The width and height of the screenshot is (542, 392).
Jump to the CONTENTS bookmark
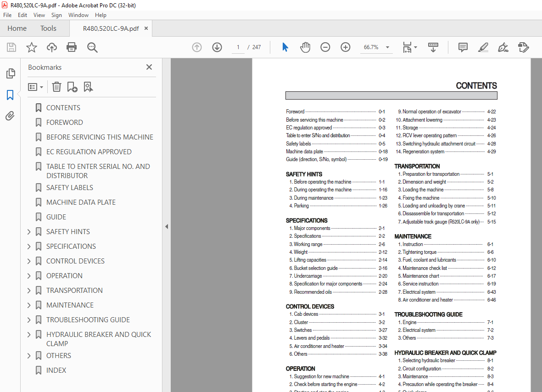coord(63,108)
